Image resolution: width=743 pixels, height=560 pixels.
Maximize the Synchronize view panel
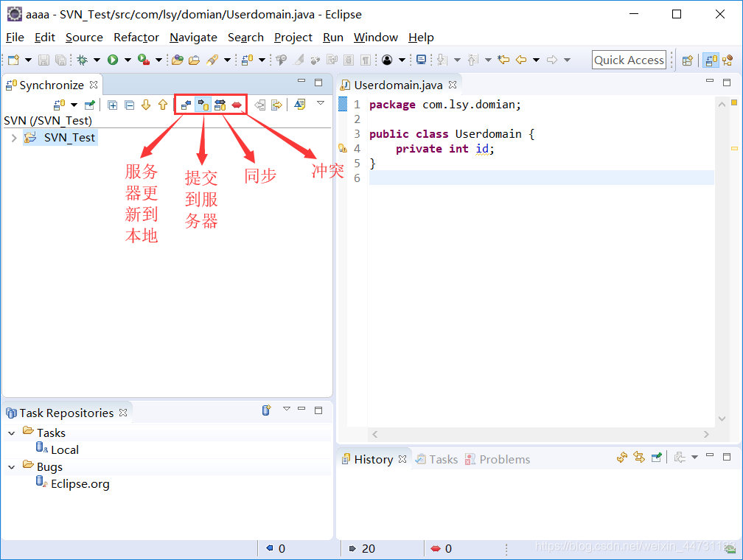pos(318,83)
